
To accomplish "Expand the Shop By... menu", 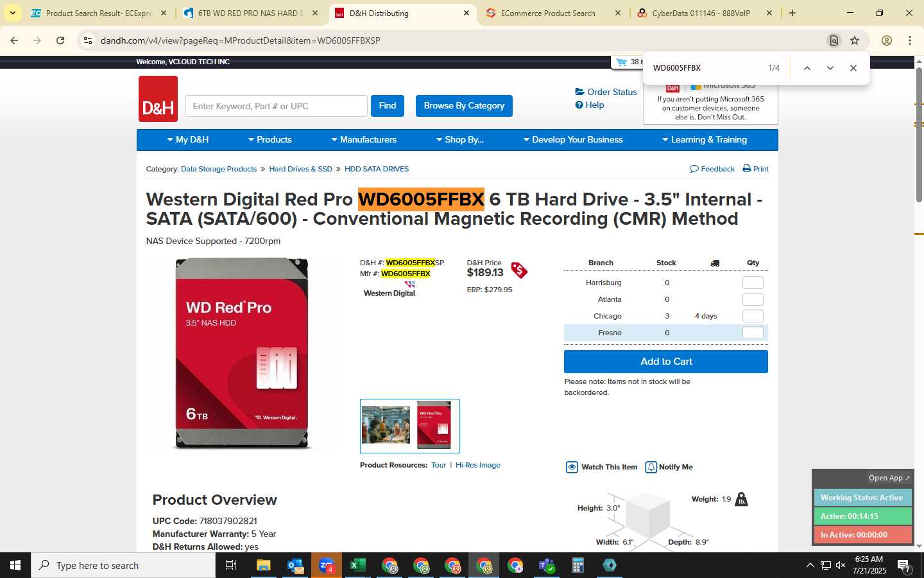I will coord(460,140).
